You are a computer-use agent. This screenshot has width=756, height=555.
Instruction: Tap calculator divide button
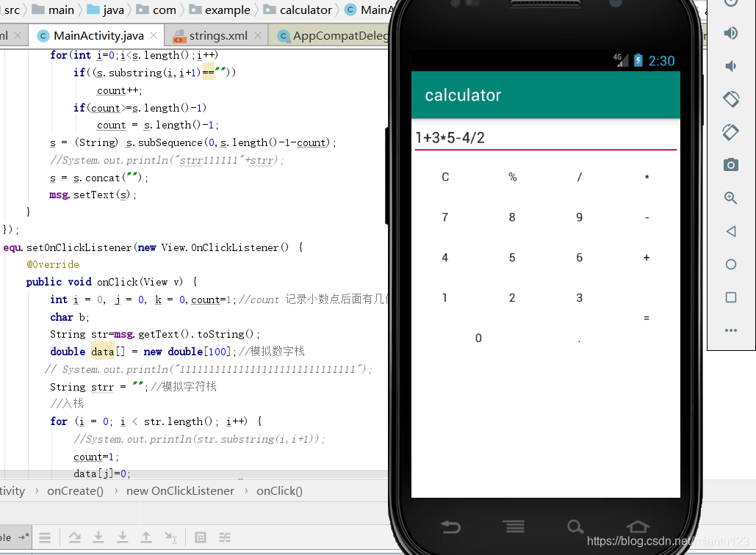[x=580, y=178]
